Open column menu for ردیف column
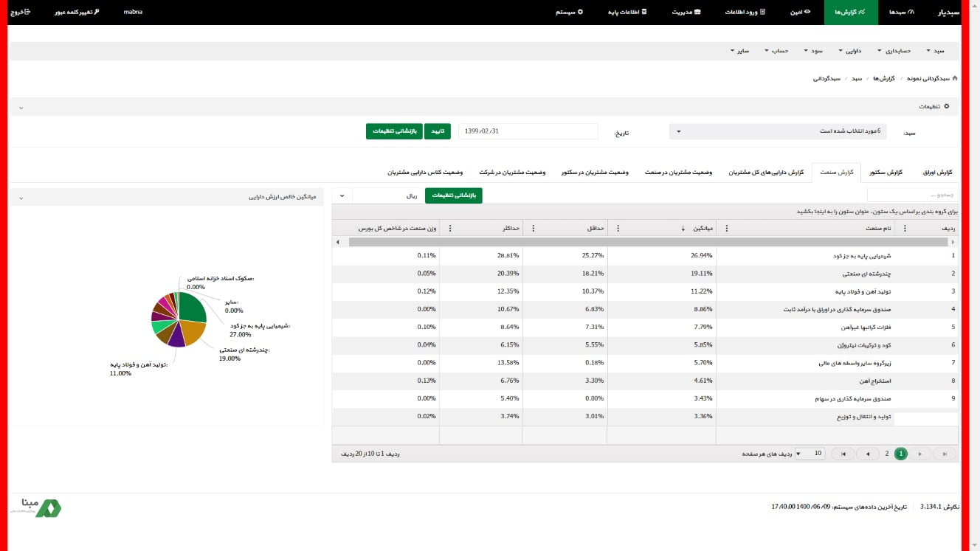 click(905, 229)
